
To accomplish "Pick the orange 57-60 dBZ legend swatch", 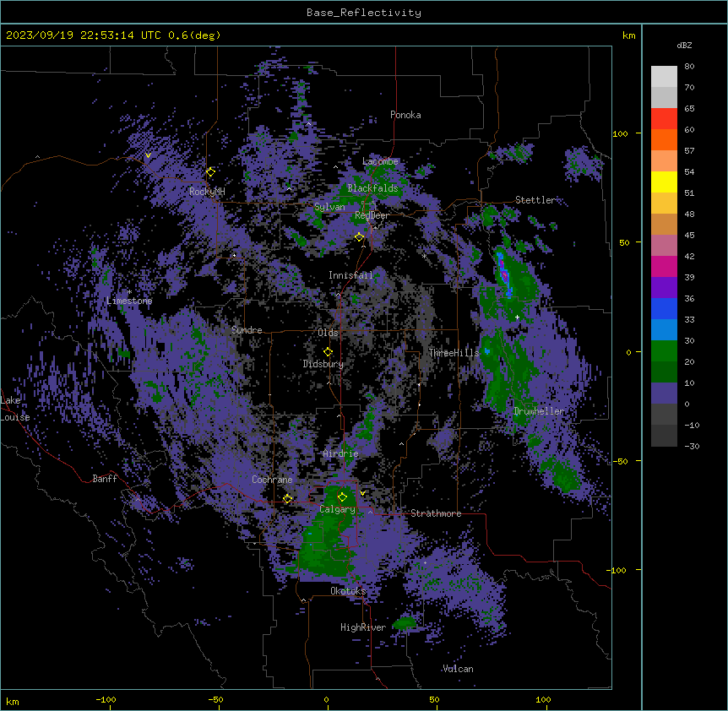I will pyautogui.click(x=664, y=139).
